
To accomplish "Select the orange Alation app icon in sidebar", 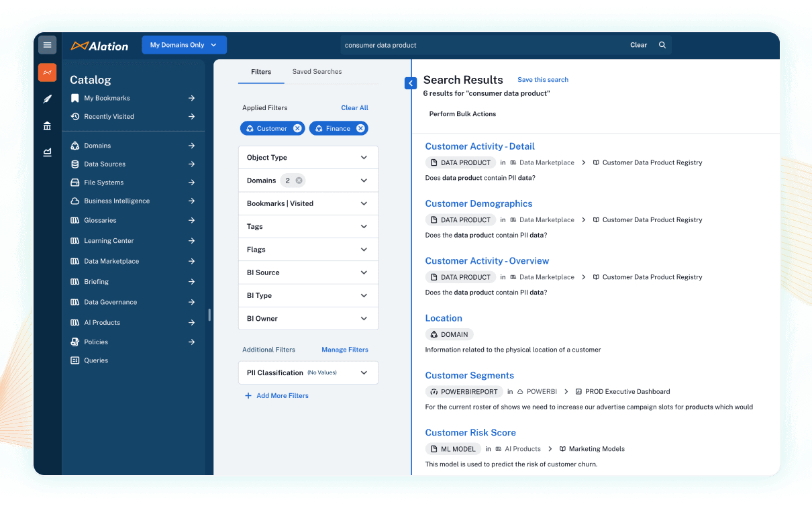I will 47,72.
